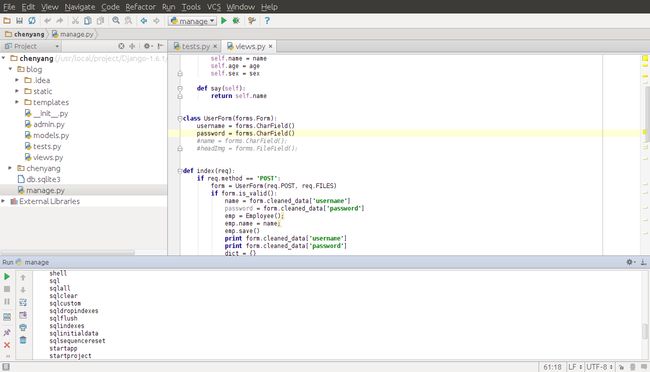The height and width of the screenshot is (372, 650).
Task: Collapse the chenyang root project node
Action: pos(4,58)
